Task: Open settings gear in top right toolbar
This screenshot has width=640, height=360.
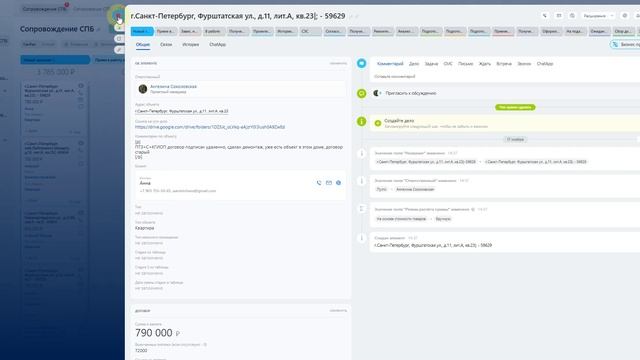Action: (624, 16)
